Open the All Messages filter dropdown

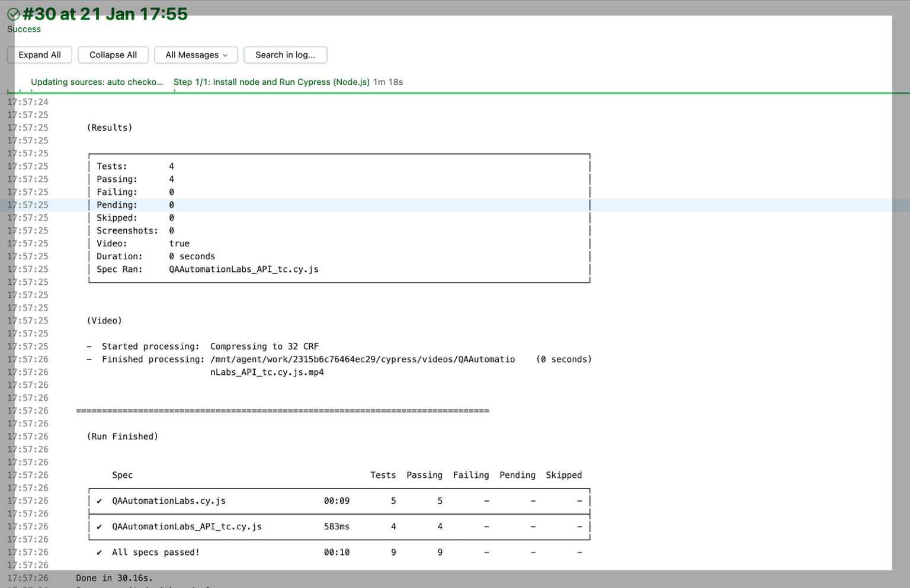point(196,55)
